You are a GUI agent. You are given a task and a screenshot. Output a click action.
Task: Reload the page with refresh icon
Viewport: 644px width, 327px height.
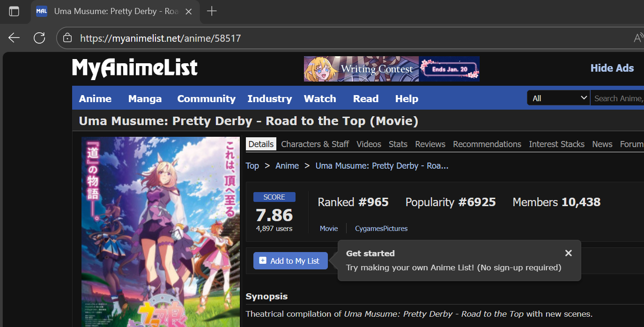click(x=39, y=38)
